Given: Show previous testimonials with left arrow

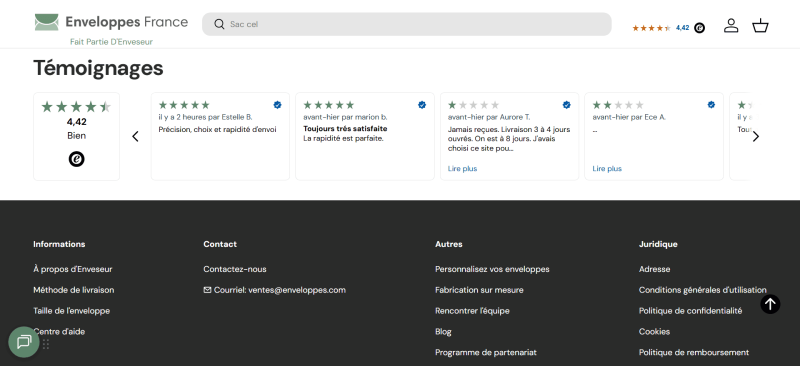Looking at the screenshot, I should pos(135,136).
